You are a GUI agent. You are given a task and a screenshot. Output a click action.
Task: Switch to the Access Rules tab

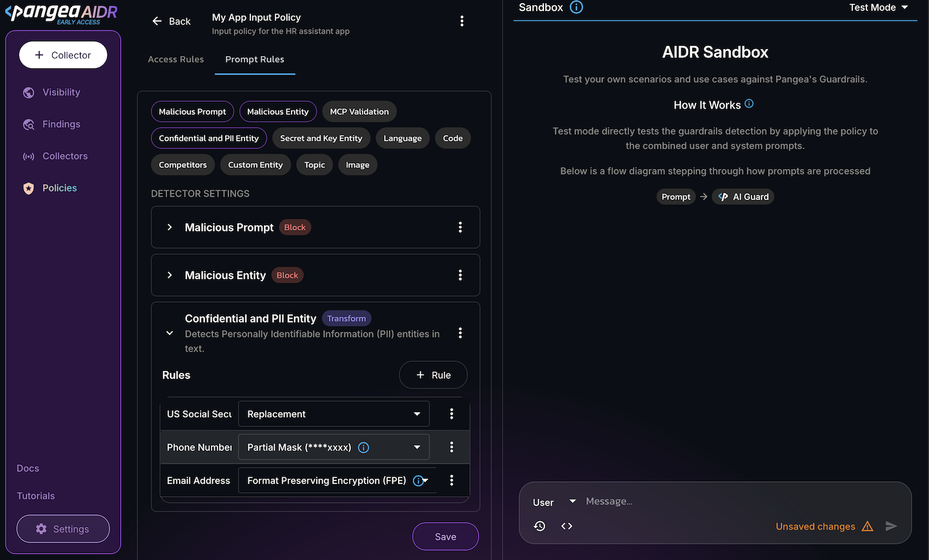175,59
